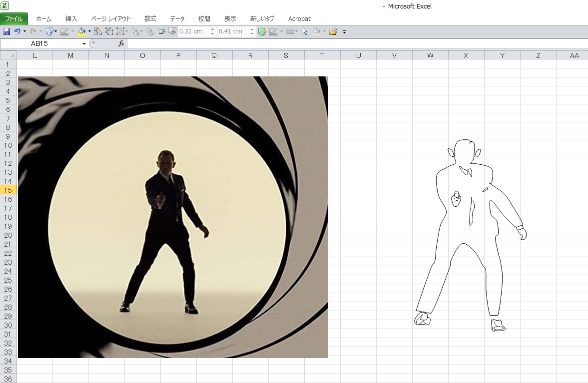Click the Name Box showing AB15
588x383 pixels.
pyautogui.click(x=40, y=43)
